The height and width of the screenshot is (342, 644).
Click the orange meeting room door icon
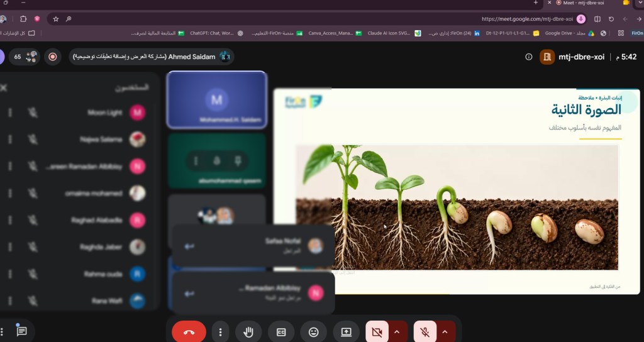[x=547, y=57]
